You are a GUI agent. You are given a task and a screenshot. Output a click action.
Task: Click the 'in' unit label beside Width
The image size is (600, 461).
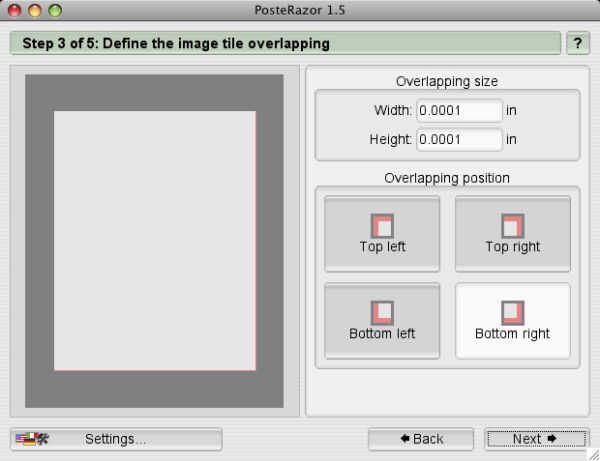pyautogui.click(x=511, y=111)
